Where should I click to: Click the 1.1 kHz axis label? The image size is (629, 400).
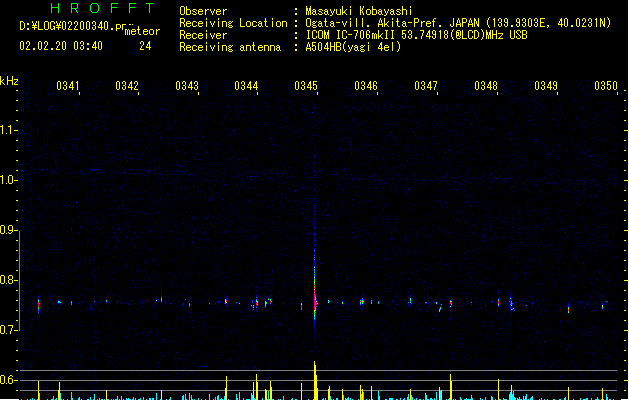(8, 130)
